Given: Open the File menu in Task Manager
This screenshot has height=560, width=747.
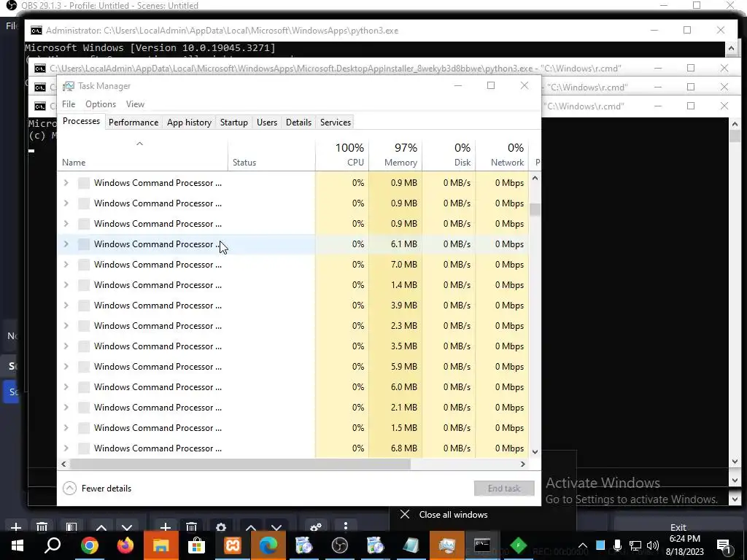Looking at the screenshot, I should tap(69, 104).
